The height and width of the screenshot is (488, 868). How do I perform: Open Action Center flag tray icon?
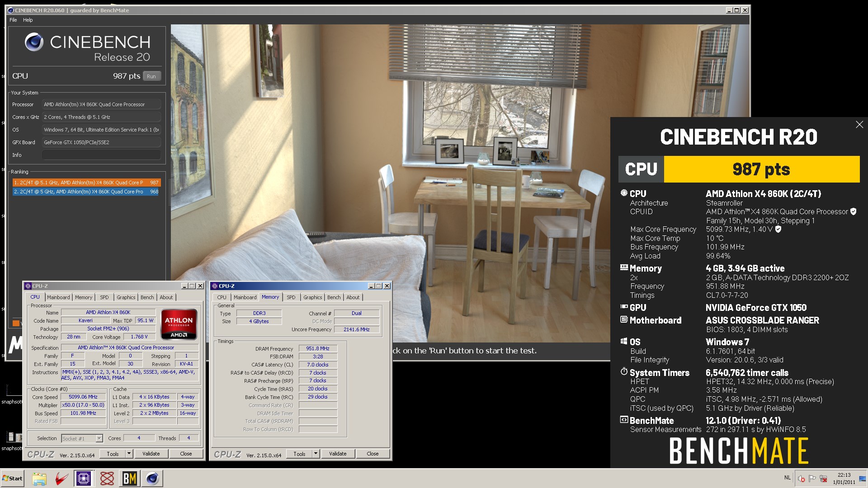812,479
